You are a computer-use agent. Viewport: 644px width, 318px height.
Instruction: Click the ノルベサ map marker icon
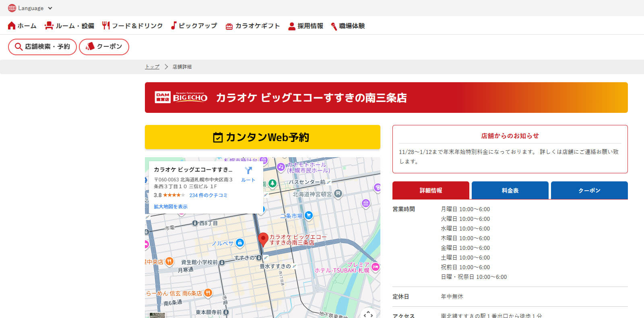pos(240,243)
